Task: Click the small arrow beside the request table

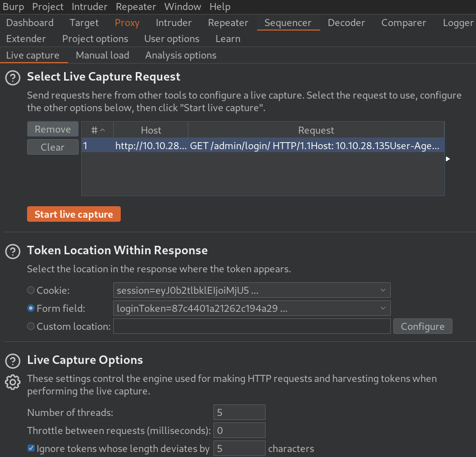Action: [x=448, y=159]
